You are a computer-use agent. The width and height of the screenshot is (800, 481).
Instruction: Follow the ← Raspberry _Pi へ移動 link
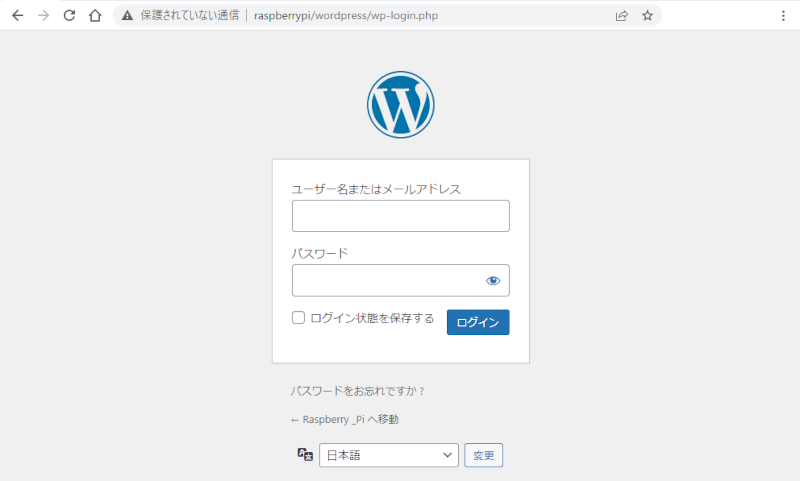(350, 420)
